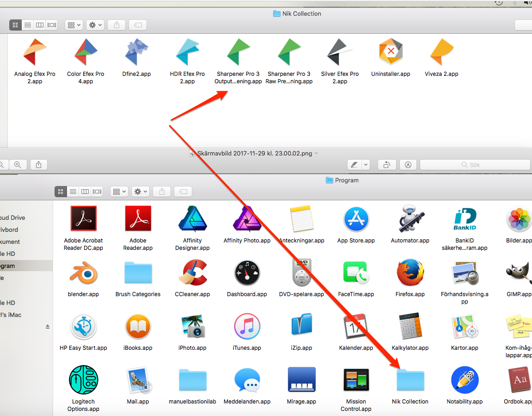Viewport: 532px width, 416px height.
Task: Click the share button in Preview toolbar
Action: [39, 165]
